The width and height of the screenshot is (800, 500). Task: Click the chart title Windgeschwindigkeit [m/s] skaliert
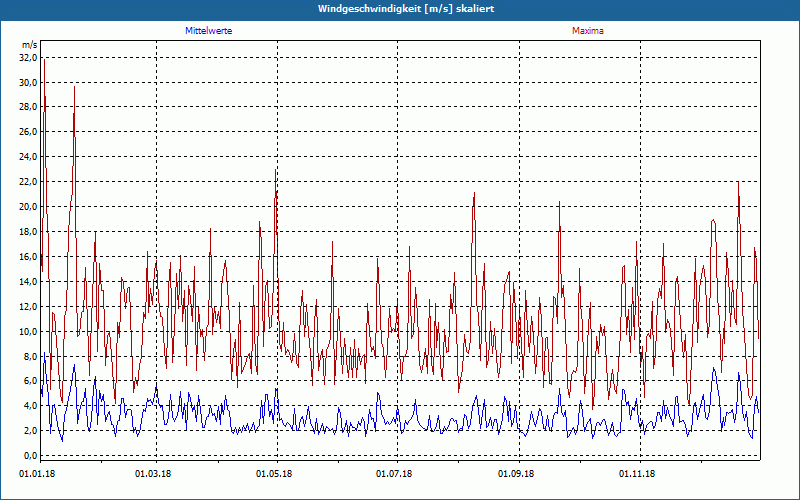coord(406,9)
